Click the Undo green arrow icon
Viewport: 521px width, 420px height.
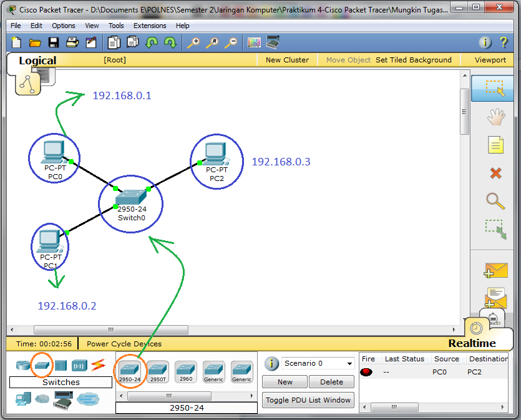coord(152,42)
